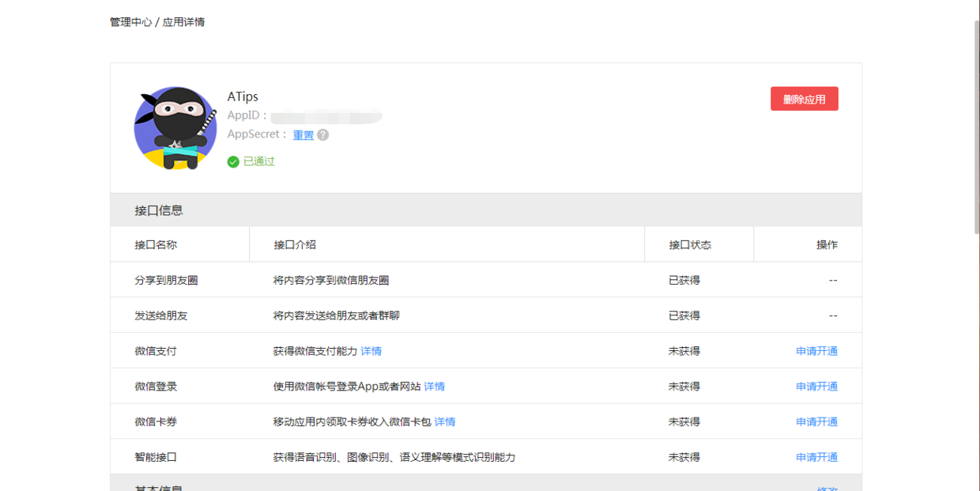Click 分享到朋友圈 interface name
This screenshot has height=491, width=980.
[x=166, y=281]
